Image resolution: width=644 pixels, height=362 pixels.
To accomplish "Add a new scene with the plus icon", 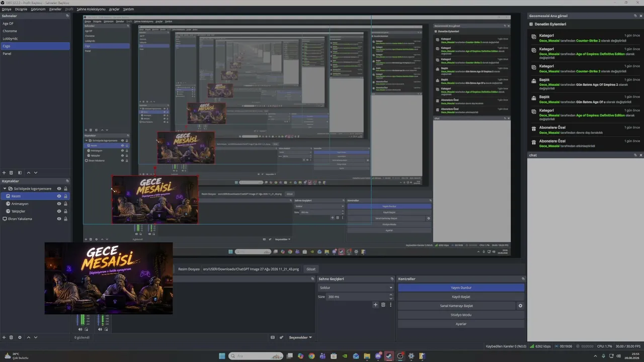I will point(4,173).
